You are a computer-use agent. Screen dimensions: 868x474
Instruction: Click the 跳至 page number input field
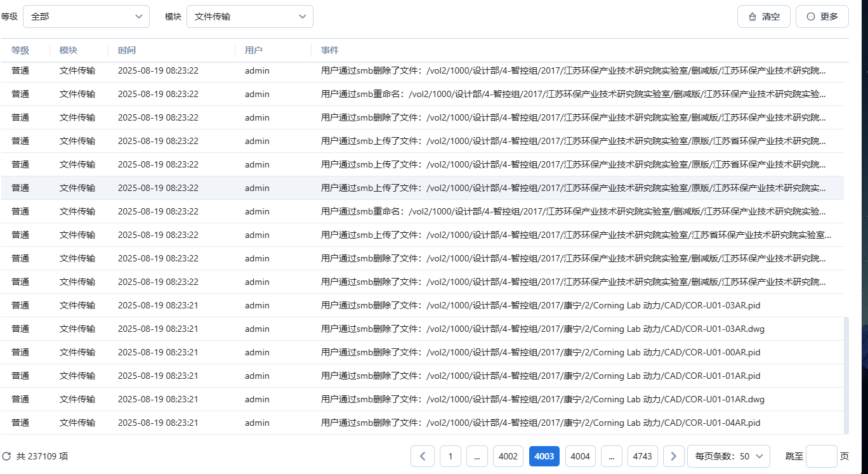(x=821, y=456)
